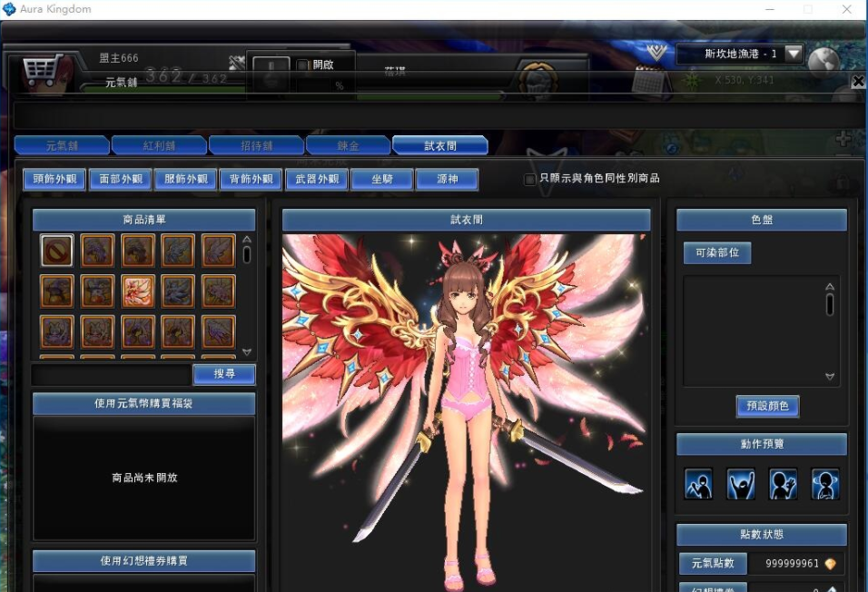The image size is (868, 592).
Task: Open the 斯坎地漁港 - 1 channel dropdown
Action: click(793, 54)
